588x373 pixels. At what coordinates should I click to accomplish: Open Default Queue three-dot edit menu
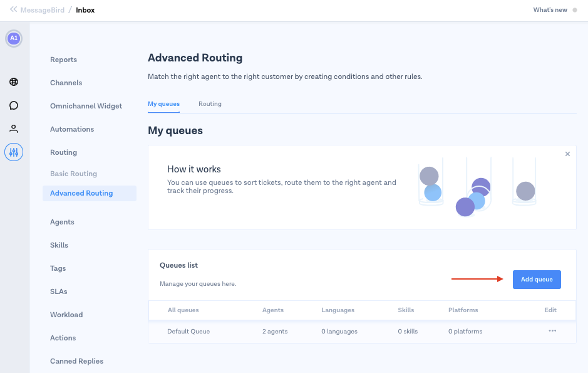(x=552, y=331)
